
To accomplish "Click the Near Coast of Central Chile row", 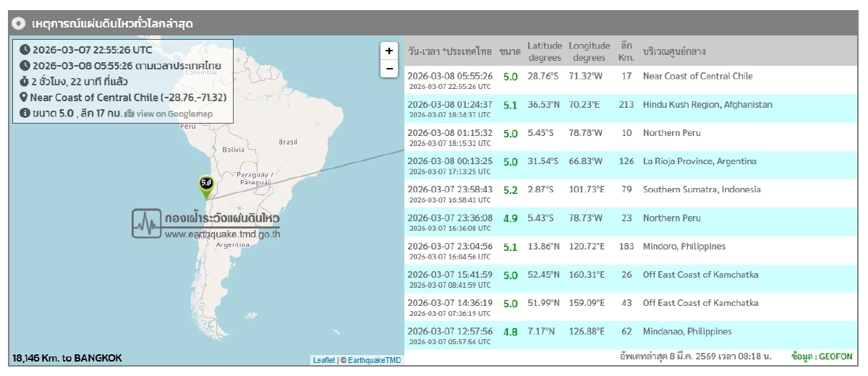I will [x=629, y=80].
